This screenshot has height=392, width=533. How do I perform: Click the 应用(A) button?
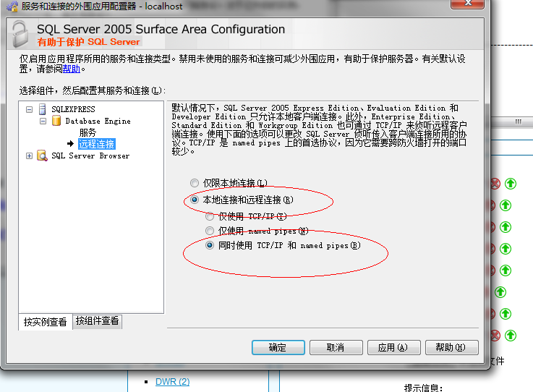(393, 347)
